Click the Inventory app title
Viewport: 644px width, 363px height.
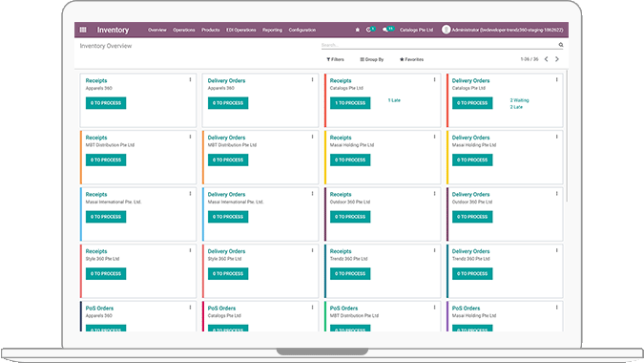point(113,30)
